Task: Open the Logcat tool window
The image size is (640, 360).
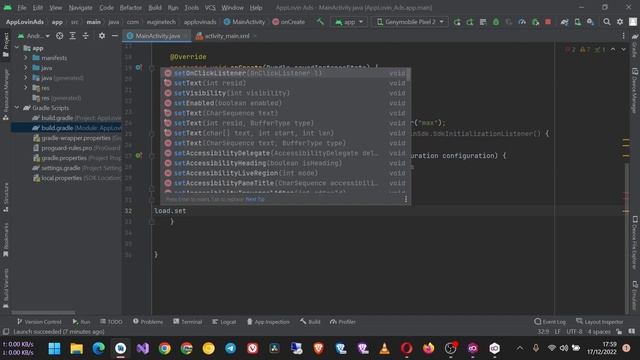Action: click(x=224, y=322)
